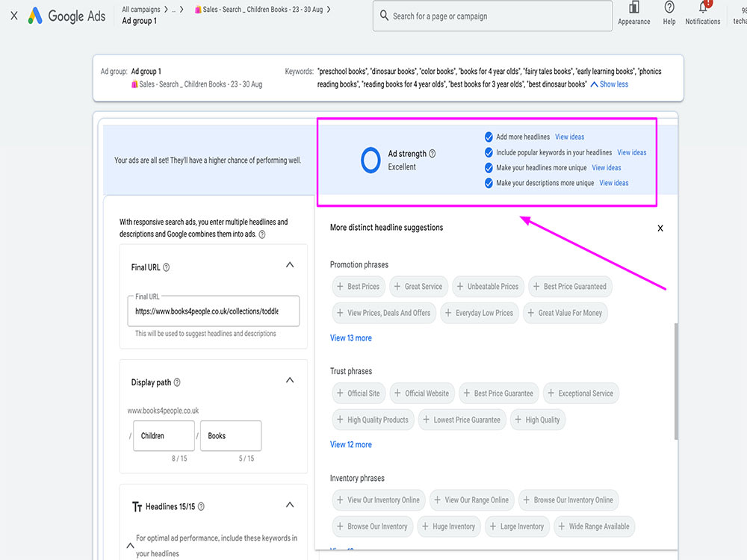Click the suggestions panel scrollbar
Screen dimensions: 747x560
[x=675, y=381]
